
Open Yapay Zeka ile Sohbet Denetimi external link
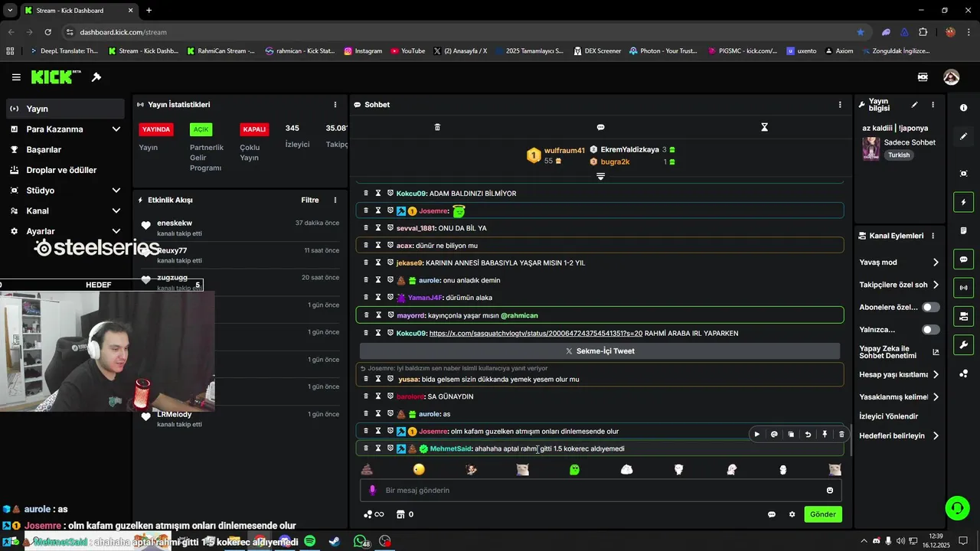coord(936,352)
